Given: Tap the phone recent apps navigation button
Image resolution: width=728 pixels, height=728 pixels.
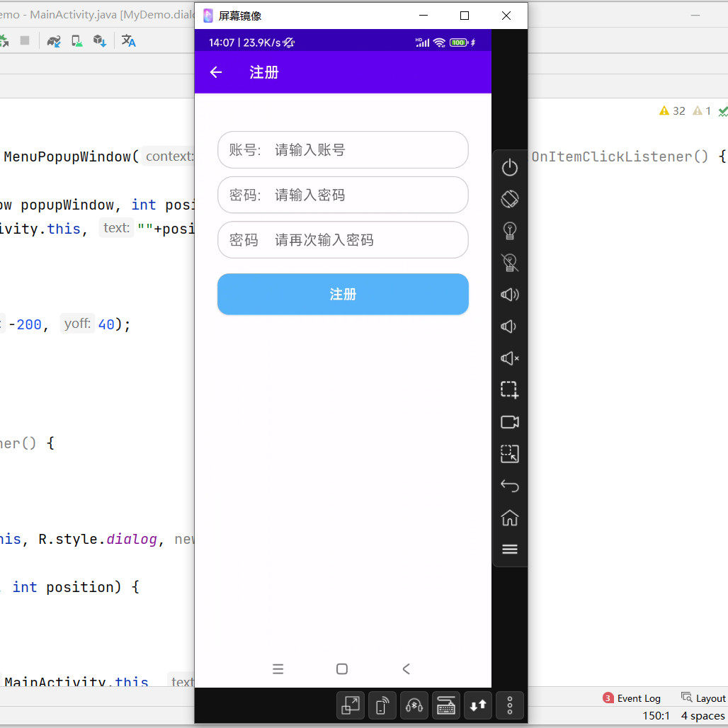Looking at the screenshot, I should coord(278,669).
